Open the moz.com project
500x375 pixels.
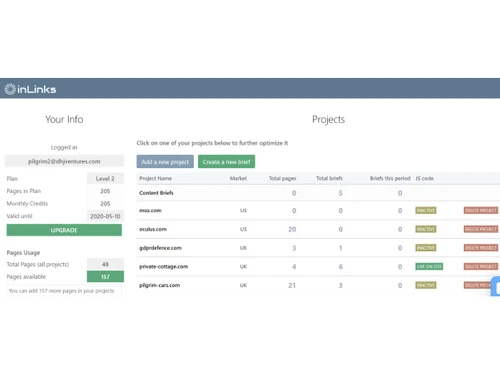tap(150, 211)
